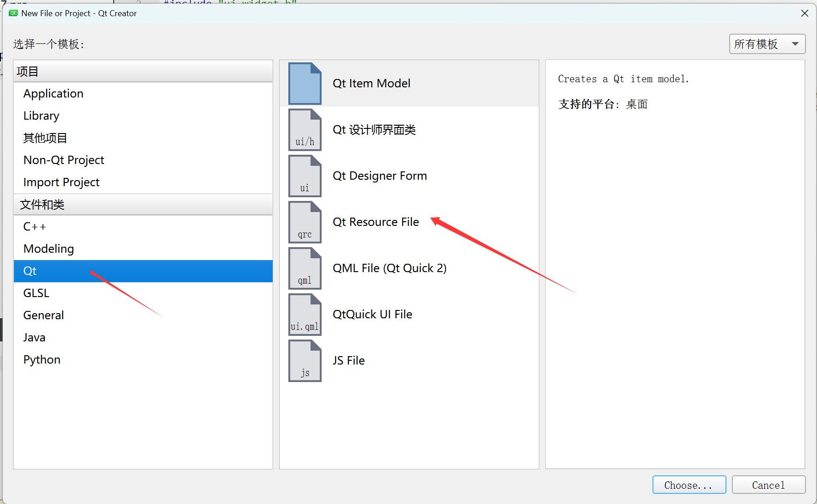
Task: Select Application project category
Action: (x=143, y=93)
